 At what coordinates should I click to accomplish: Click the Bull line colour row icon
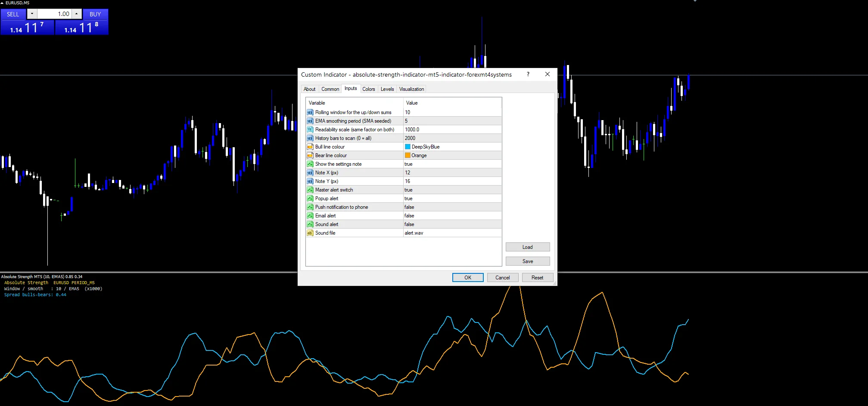[x=310, y=147]
